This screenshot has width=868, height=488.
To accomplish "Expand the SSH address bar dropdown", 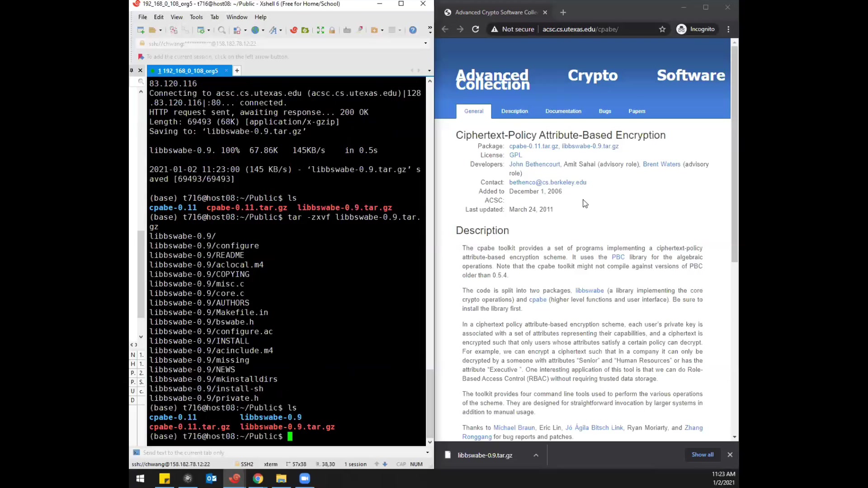I will coord(425,43).
